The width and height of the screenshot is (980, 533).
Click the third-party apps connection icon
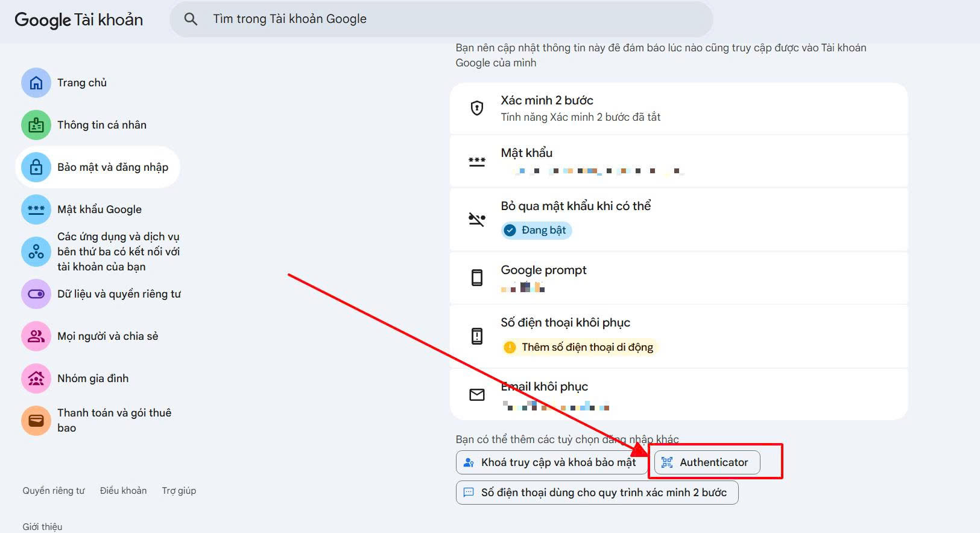click(x=36, y=252)
